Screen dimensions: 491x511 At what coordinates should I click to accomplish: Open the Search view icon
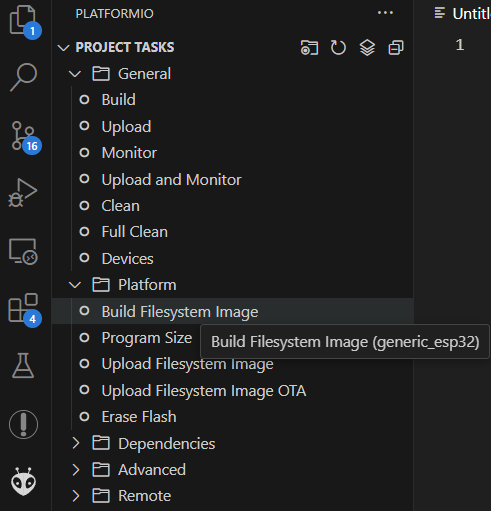click(x=23, y=77)
